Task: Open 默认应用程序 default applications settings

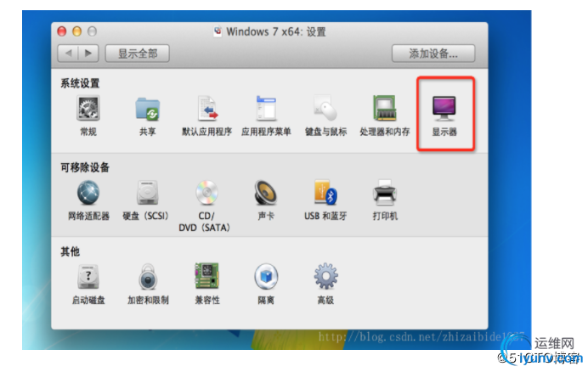Action: click(207, 109)
